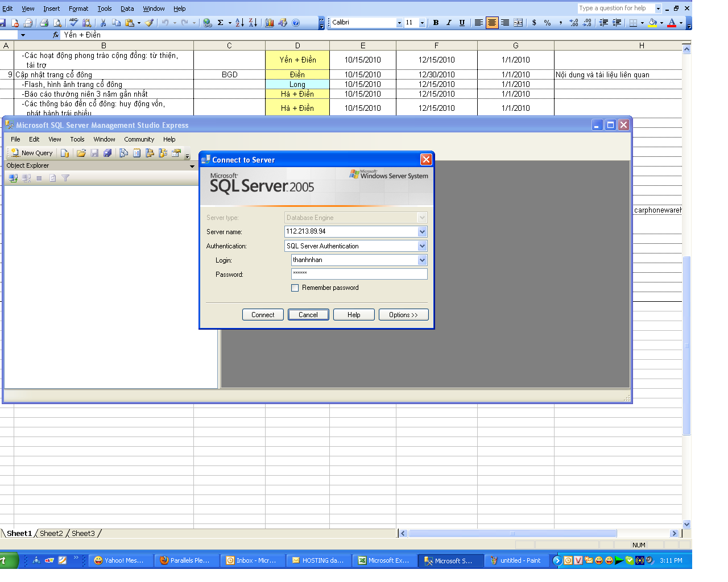This screenshot has height=582, width=728.
Task: Click Excel Chart Wizard icon
Action: [270, 23]
